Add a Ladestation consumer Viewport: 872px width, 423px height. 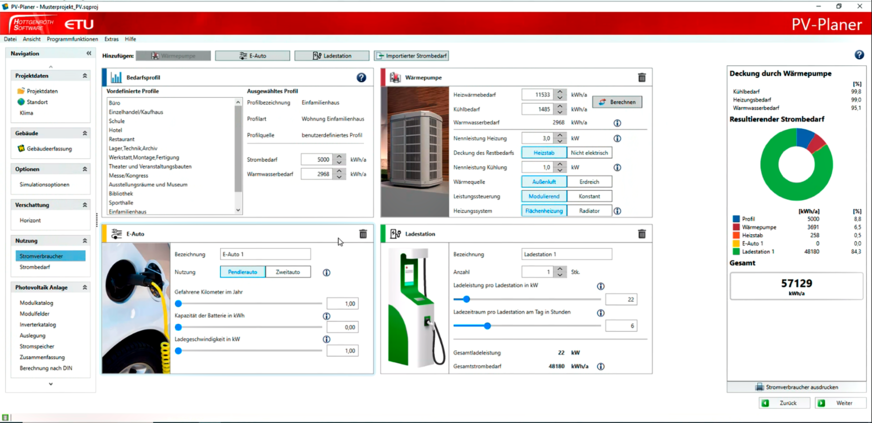point(332,56)
